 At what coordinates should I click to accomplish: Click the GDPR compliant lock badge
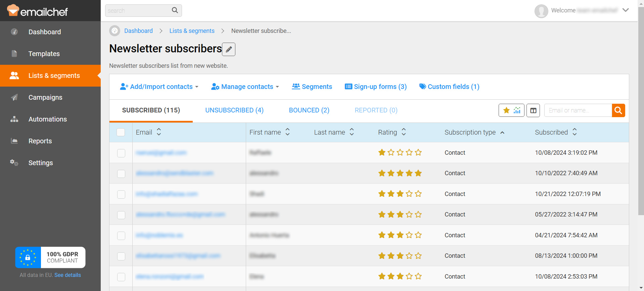50,257
